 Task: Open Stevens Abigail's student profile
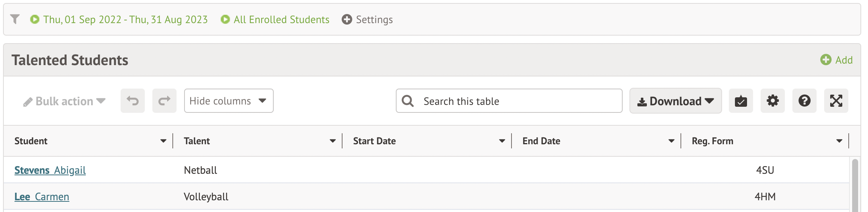tap(50, 170)
